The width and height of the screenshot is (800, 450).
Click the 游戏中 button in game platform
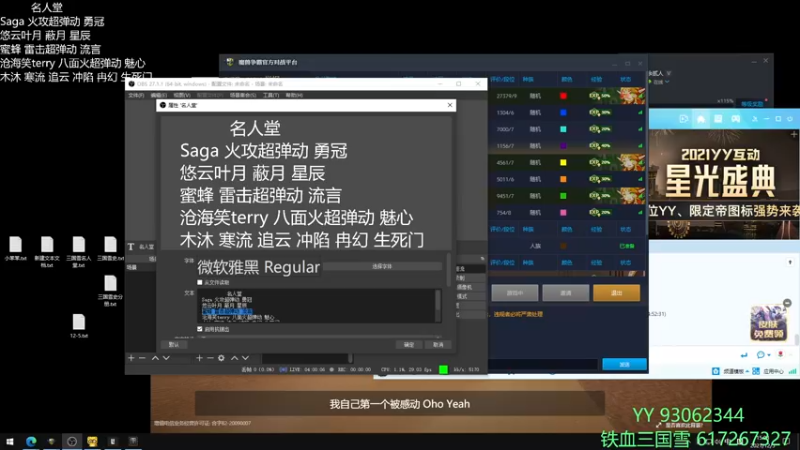point(515,293)
